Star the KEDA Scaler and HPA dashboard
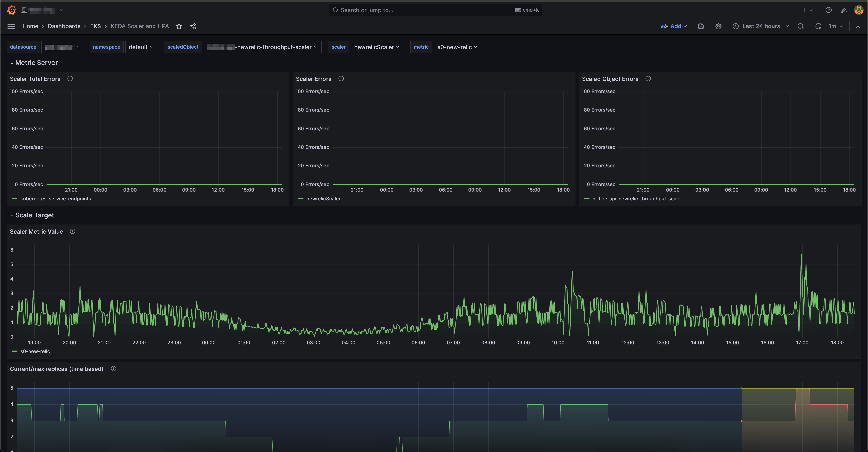Image resolution: width=868 pixels, height=452 pixels. click(x=179, y=26)
